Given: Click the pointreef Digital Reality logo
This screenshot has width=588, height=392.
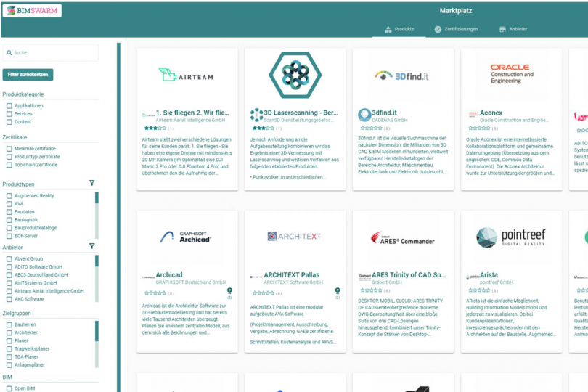Looking at the screenshot, I should (x=511, y=237).
